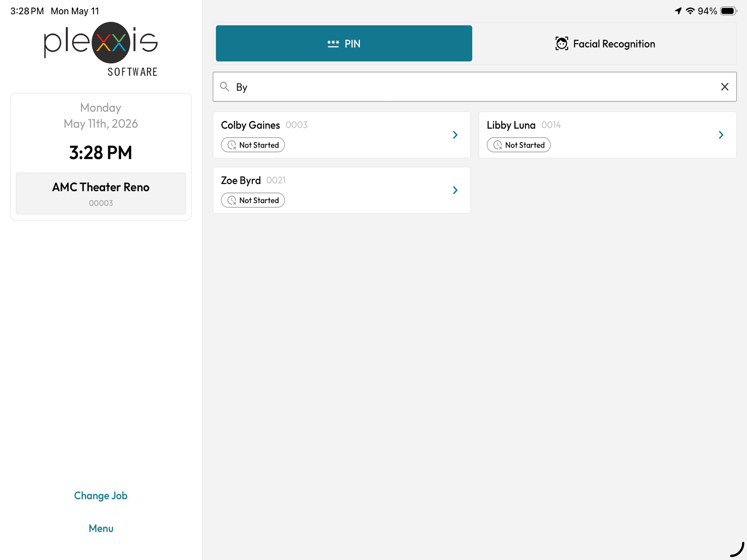
Task: Open Zoe Byrd chevron arrow
Action: 455,190
